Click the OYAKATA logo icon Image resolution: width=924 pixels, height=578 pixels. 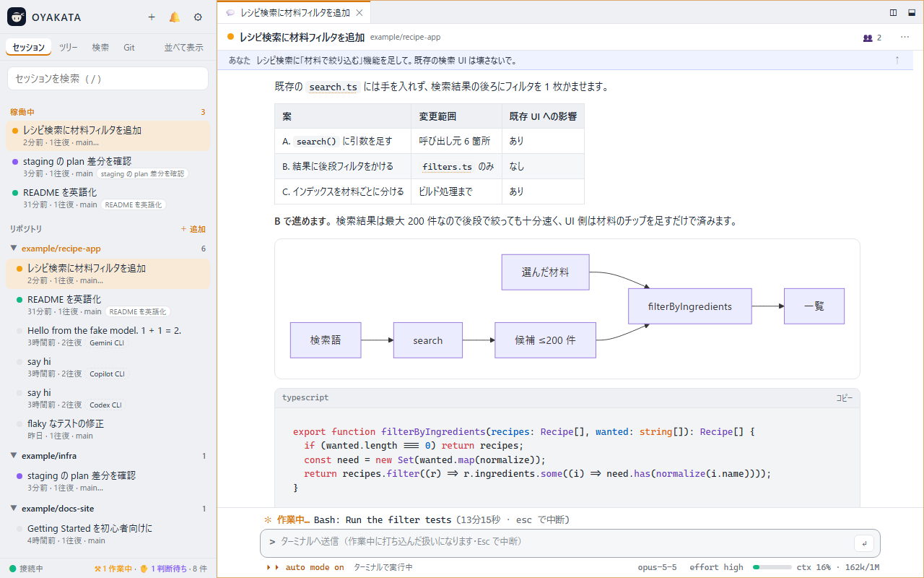click(x=17, y=17)
